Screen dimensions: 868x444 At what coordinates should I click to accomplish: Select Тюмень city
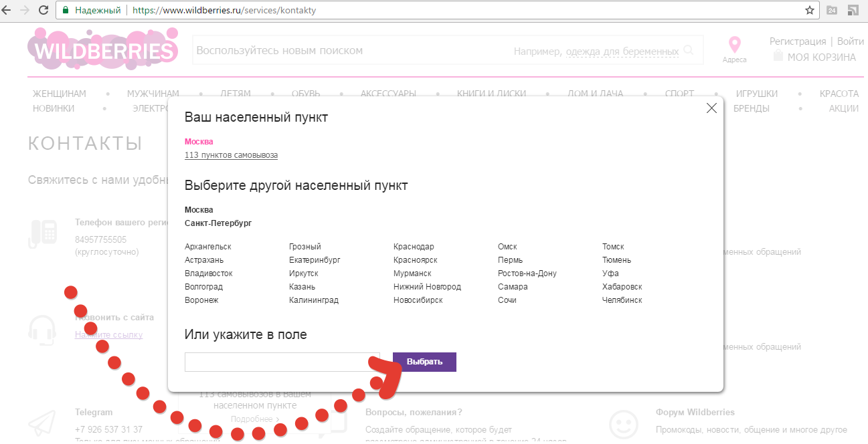point(616,260)
